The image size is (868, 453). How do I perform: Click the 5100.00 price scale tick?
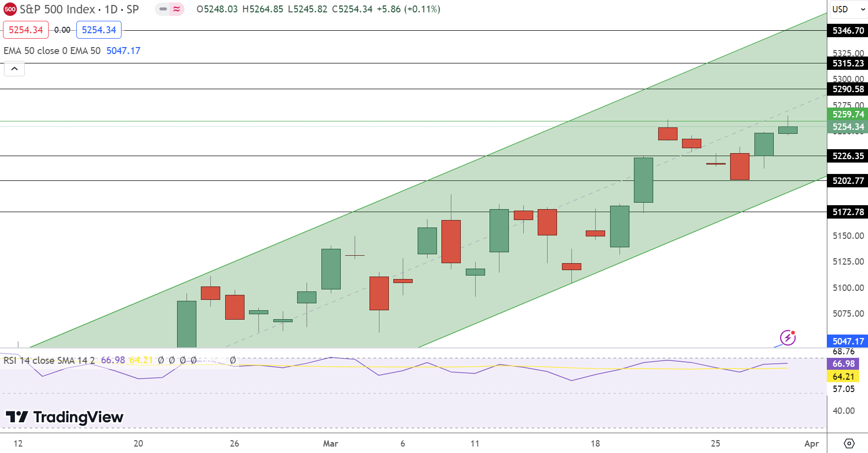point(848,288)
